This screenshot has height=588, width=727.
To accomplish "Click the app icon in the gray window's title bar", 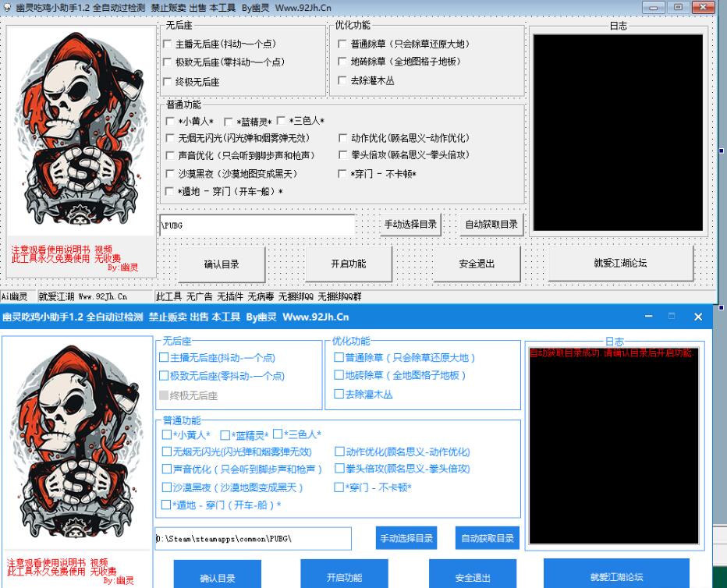I will point(7,8).
